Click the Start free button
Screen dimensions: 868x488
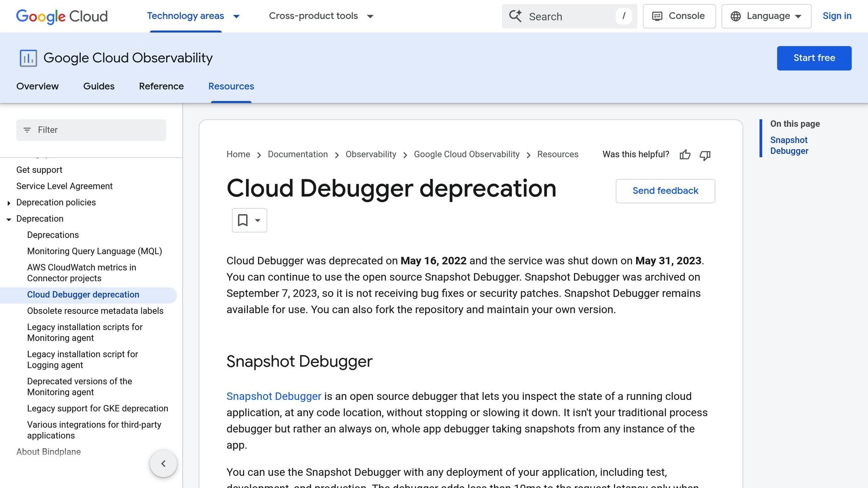coord(814,58)
